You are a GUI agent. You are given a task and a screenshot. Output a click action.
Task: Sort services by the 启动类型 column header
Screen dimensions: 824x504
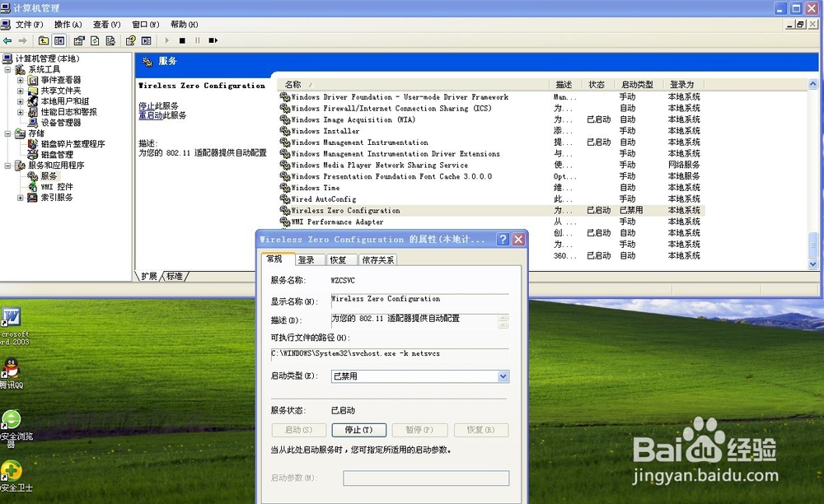[x=639, y=85]
